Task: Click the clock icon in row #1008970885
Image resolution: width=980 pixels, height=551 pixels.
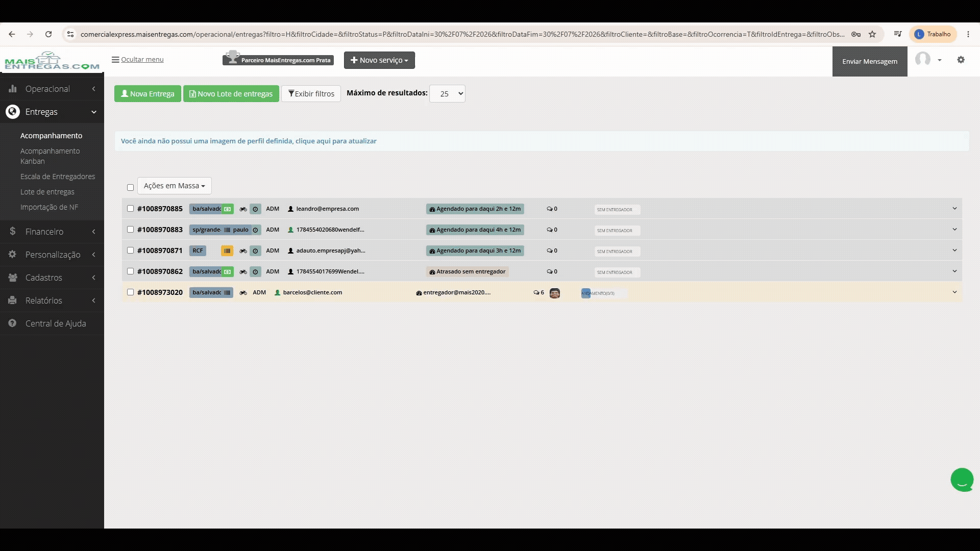Action: click(256, 209)
